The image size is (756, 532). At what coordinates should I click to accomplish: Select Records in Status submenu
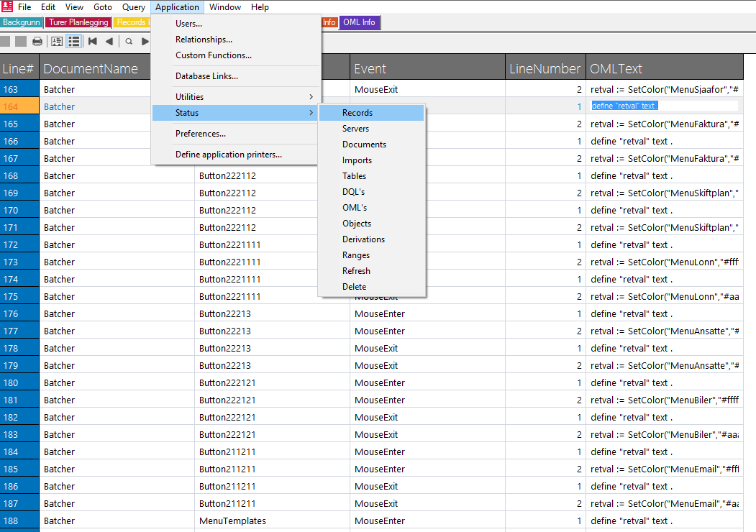tap(372, 113)
